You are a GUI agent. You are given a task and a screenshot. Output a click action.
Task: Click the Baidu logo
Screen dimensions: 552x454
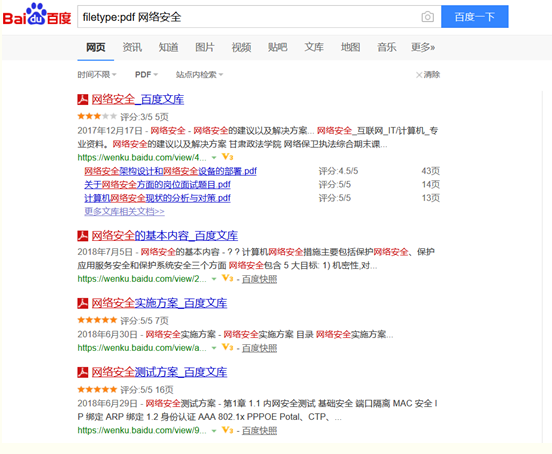[x=37, y=15]
